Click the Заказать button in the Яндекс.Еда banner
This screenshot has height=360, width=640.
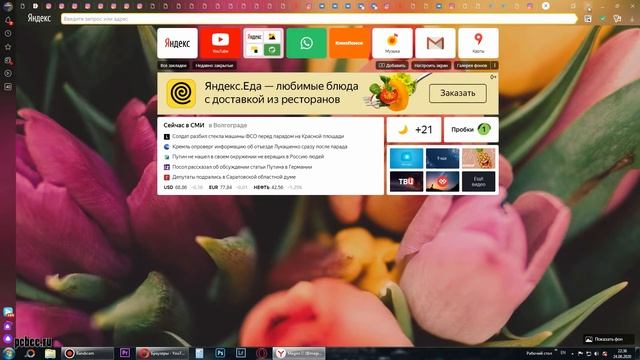[x=458, y=93]
